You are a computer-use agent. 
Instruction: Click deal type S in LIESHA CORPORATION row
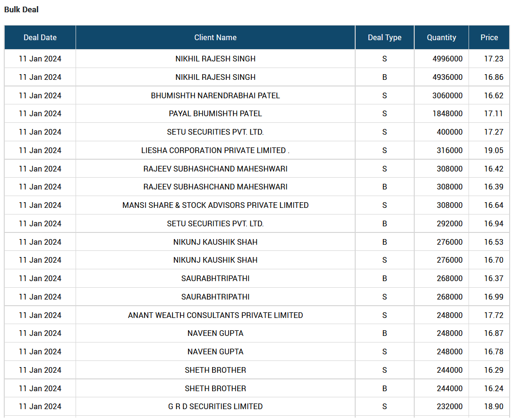(x=384, y=150)
